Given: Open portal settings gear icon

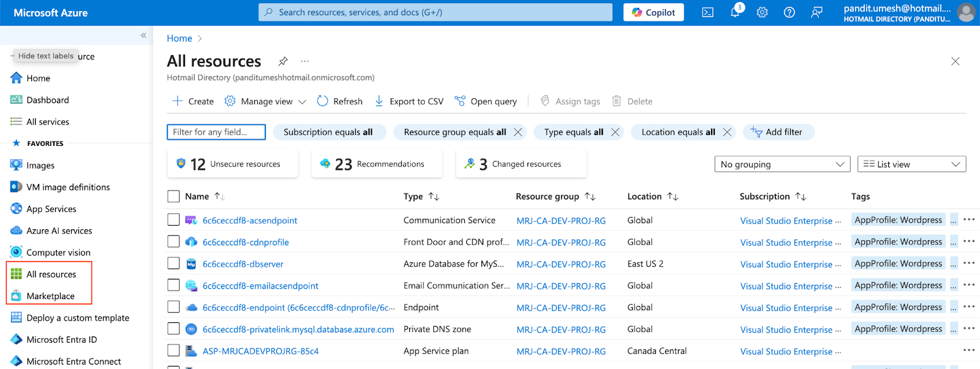Looking at the screenshot, I should click(x=762, y=12).
